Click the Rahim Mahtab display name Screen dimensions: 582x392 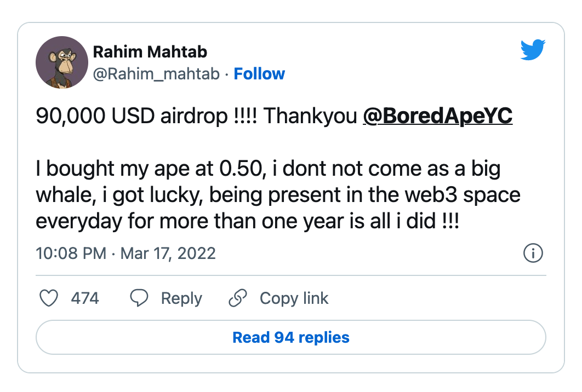point(150,52)
